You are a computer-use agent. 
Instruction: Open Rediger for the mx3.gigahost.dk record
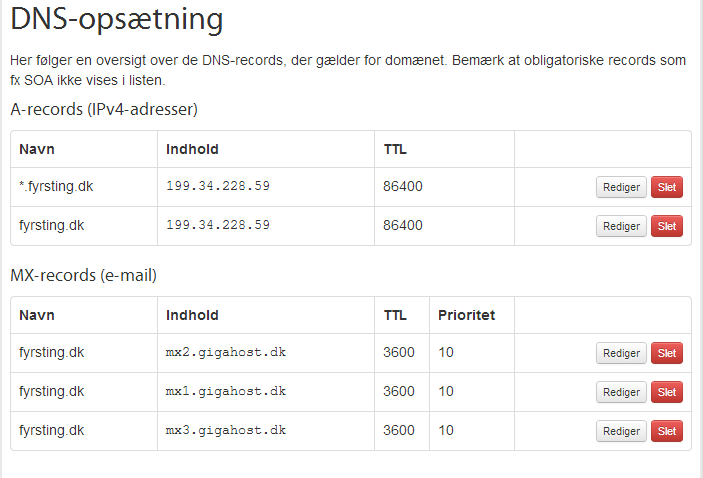click(x=621, y=431)
